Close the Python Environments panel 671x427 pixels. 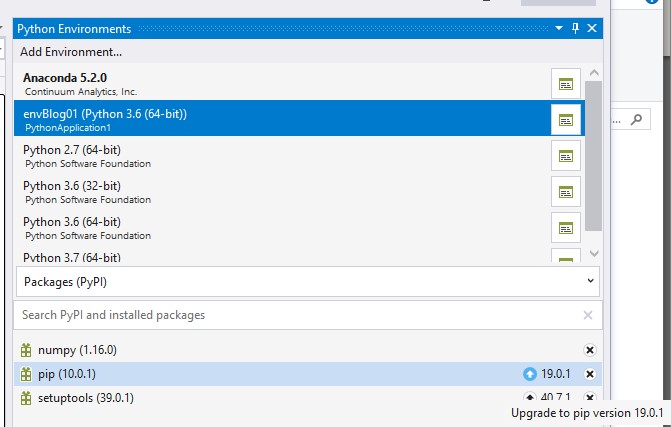pyautogui.click(x=592, y=29)
